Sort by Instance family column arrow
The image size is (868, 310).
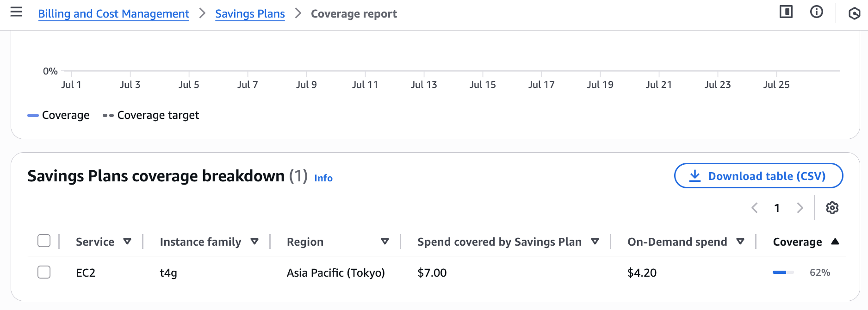tap(254, 242)
